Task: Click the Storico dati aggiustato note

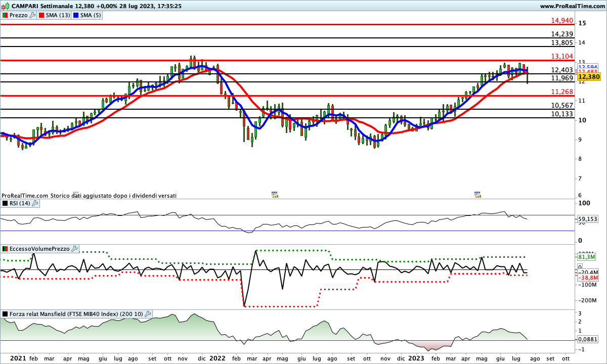Action: coord(113,195)
